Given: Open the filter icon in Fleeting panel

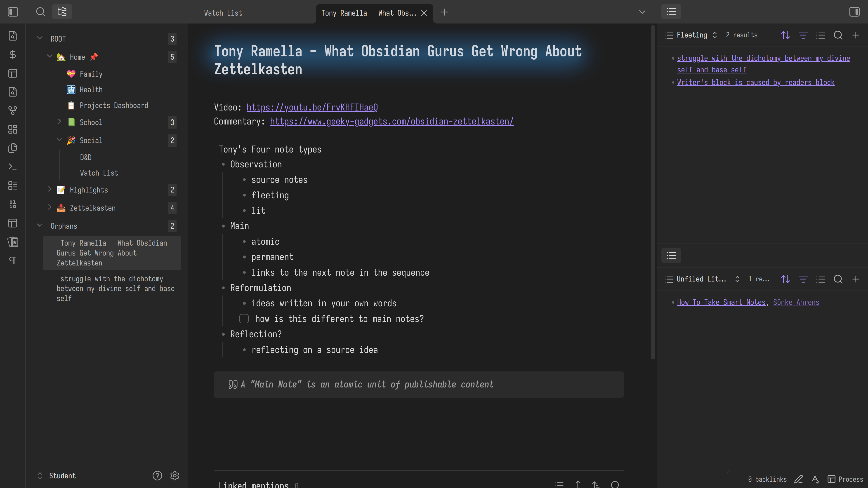Looking at the screenshot, I should pyautogui.click(x=803, y=35).
